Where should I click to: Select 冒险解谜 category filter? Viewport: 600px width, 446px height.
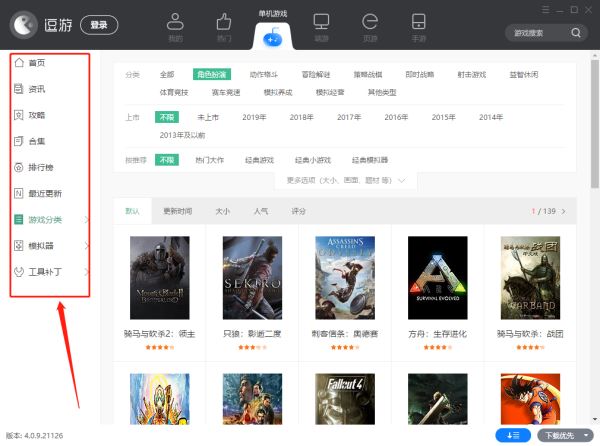pos(316,75)
